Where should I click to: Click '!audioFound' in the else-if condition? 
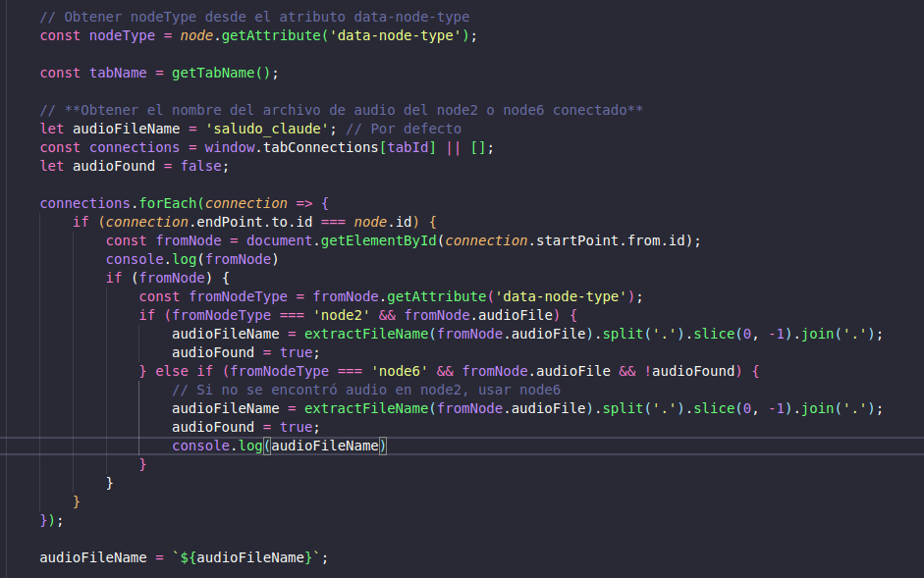(x=689, y=371)
